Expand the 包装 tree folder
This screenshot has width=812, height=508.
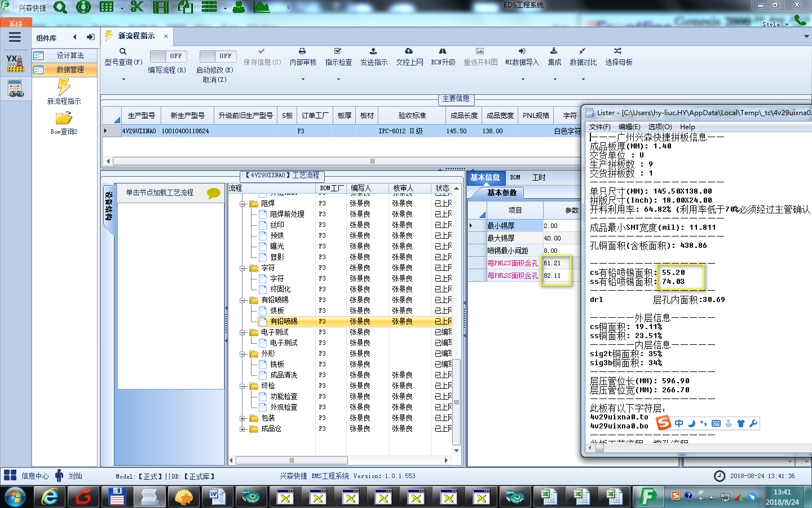[x=242, y=418]
